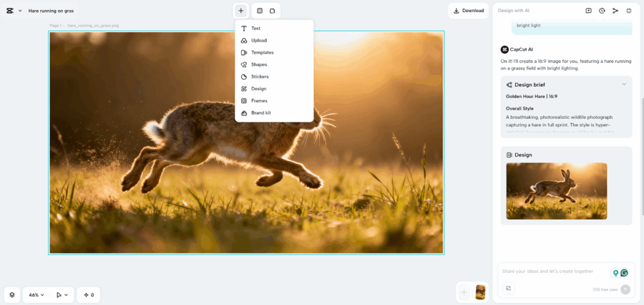Open the chat history clock icon
The height and width of the screenshot is (305, 644).
(602, 11)
